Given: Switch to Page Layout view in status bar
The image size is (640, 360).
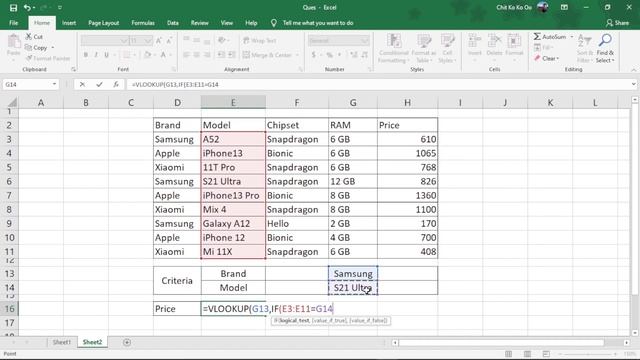Looking at the screenshot, I should coord(527,354).
